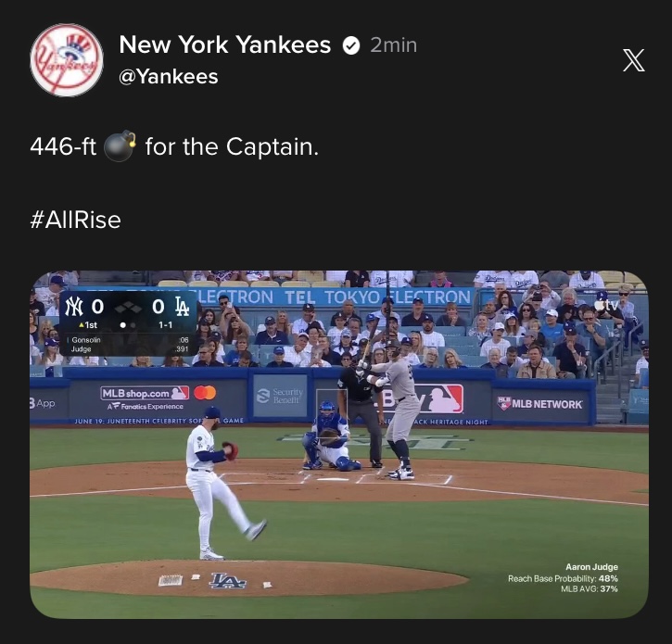Open the Yankees profile avatar
Screen dimensions: 672x644
[x=67, y=60]
